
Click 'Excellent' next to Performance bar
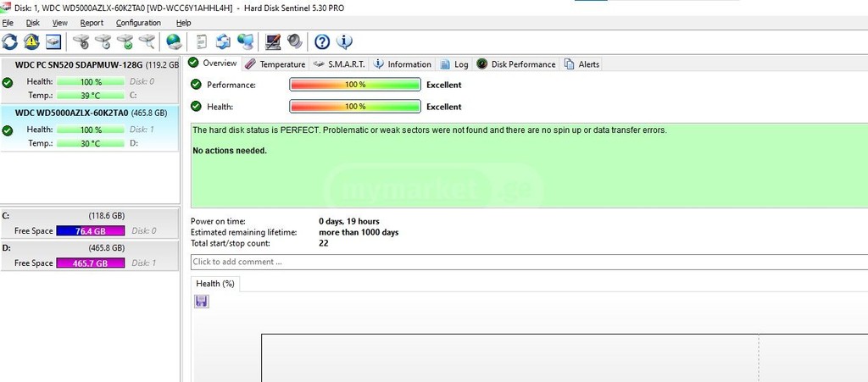click(444, 86)
